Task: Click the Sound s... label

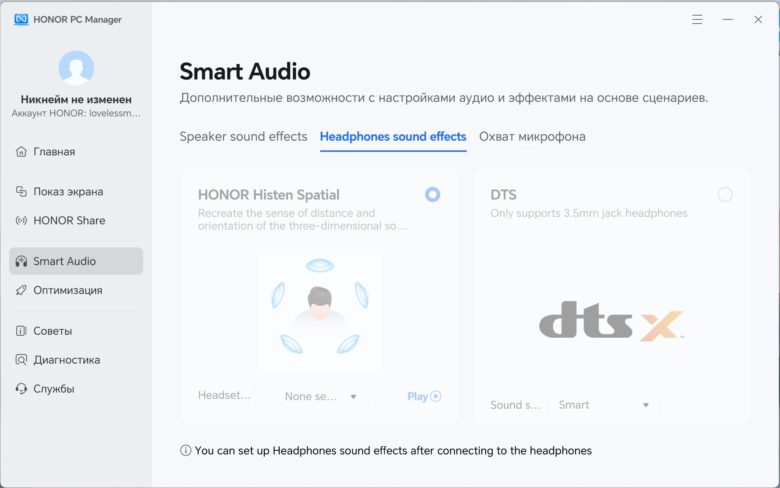Action: click(x=515, y=405)
